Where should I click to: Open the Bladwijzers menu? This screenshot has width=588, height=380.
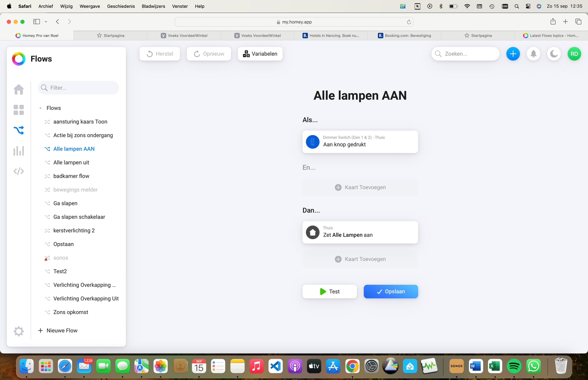(x=153, y=6)
